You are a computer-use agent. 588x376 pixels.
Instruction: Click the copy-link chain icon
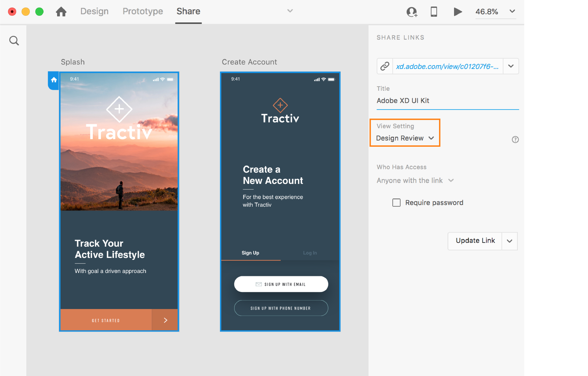385,66
